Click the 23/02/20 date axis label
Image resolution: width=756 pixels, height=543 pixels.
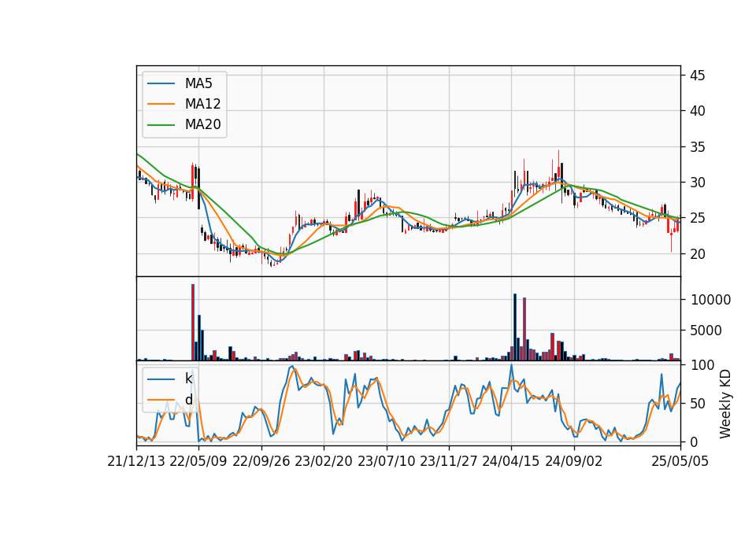(x=324, y=461)
